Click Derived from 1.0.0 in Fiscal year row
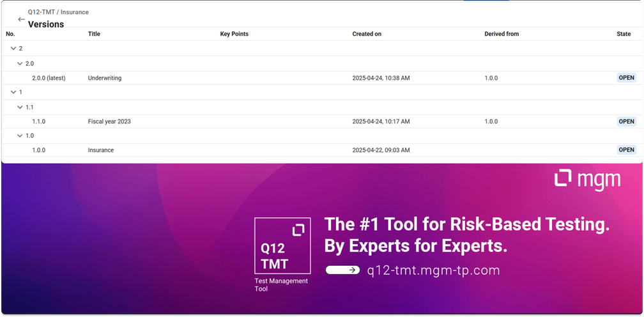The width and height of the screenshot is (644, 317). click(x=491, y=121)
